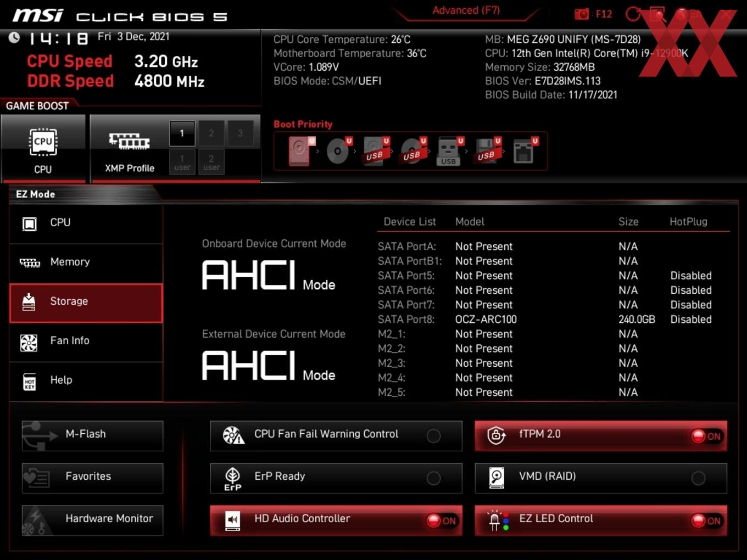
Task: Switch to Advanced (F7) mode
Action: (x=466, y=10)
